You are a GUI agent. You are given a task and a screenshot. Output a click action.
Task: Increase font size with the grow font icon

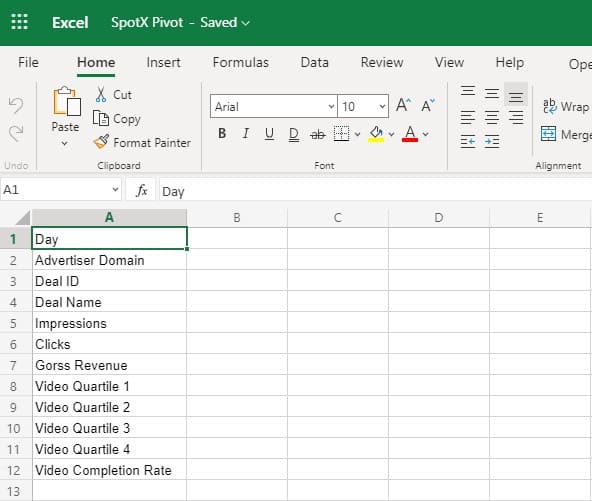[x=403, y=105]
